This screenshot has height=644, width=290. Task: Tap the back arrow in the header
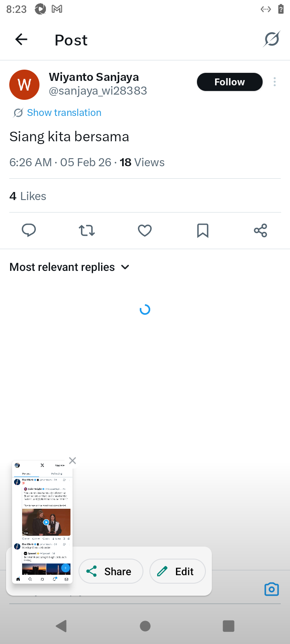(21, 39)
